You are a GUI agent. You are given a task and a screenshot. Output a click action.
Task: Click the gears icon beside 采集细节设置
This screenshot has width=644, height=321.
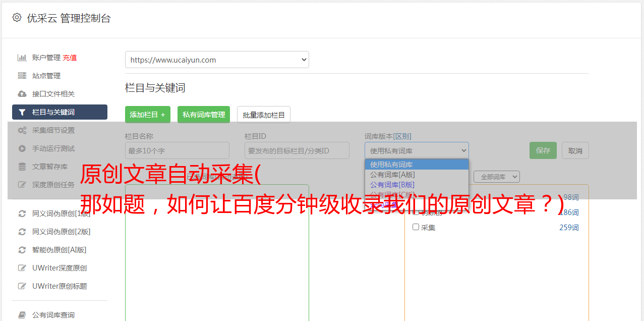click(x=22, y=130)
